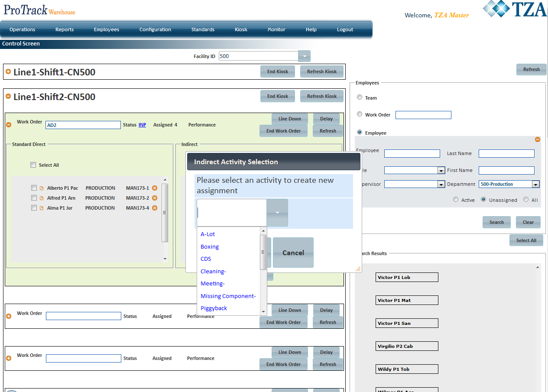Screen dimensions: 548x392
Task: Select Victor P1 Lob in search results
Action: click(x=407, y=277)
